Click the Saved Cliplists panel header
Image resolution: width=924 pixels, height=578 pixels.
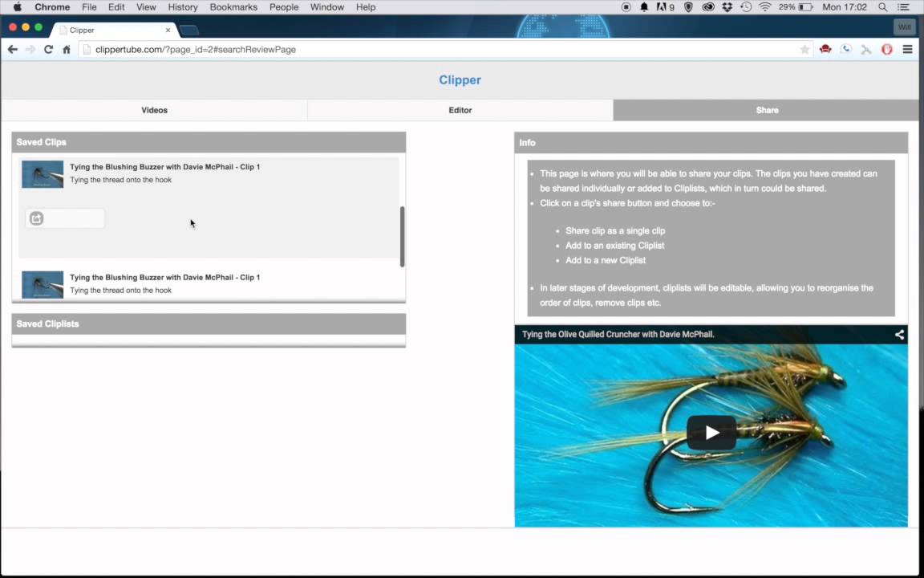pos(209,324)
